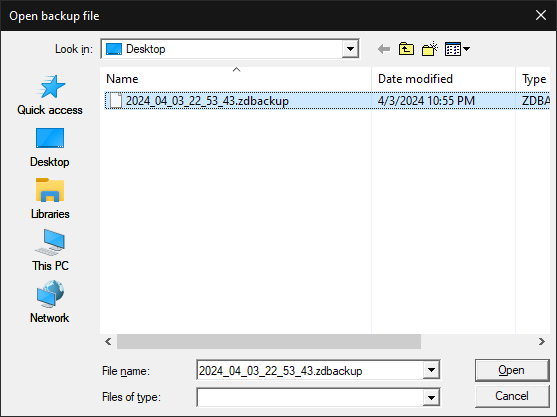Image resolution: width=557 pixels, height=417 pixels.
Task: Click the horizontal scrollbar right arrow
Action: (542, 342)
